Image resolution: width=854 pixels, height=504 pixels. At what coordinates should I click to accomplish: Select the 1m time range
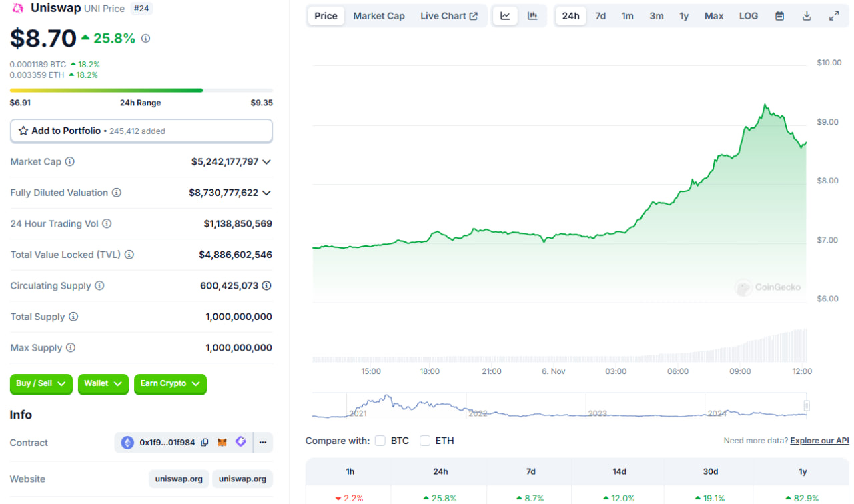[x=628, y=16]
